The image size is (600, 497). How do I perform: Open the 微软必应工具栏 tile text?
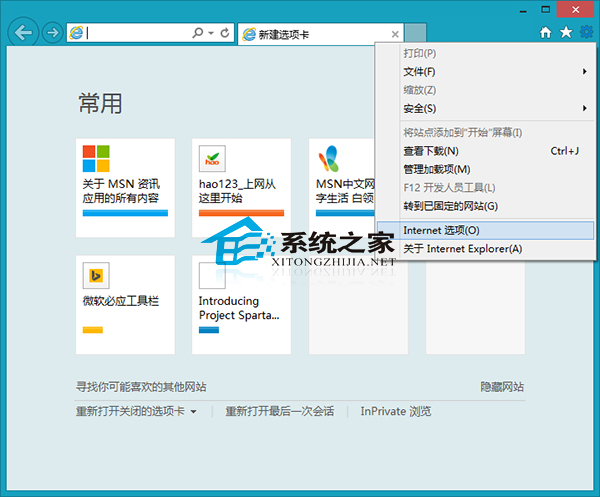[x=121, y=301]
